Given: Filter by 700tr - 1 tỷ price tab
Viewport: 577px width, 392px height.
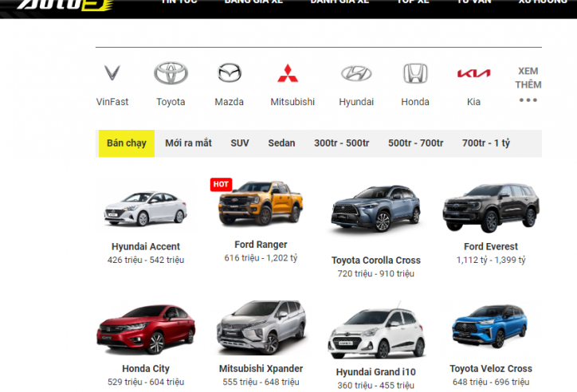Looking at the screenshot, I should click(x=485, y=143).
